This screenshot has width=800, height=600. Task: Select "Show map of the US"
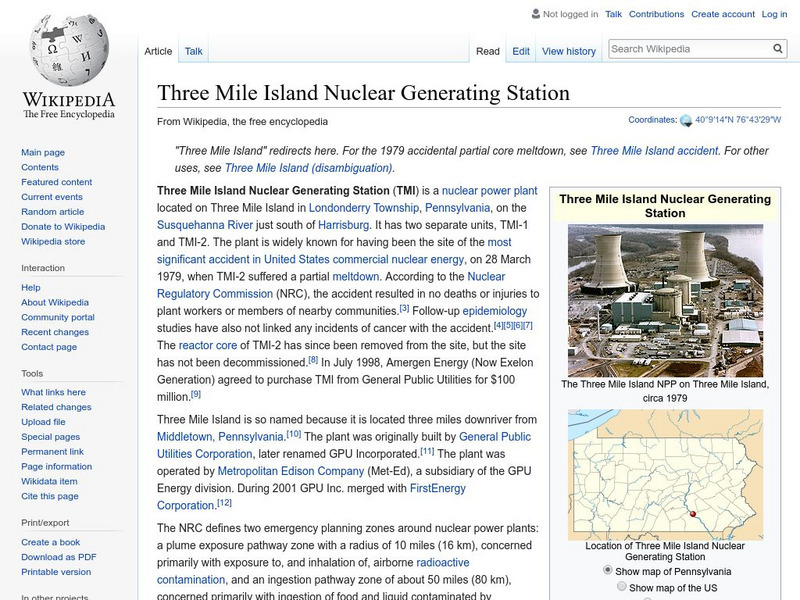coord(620,585)
